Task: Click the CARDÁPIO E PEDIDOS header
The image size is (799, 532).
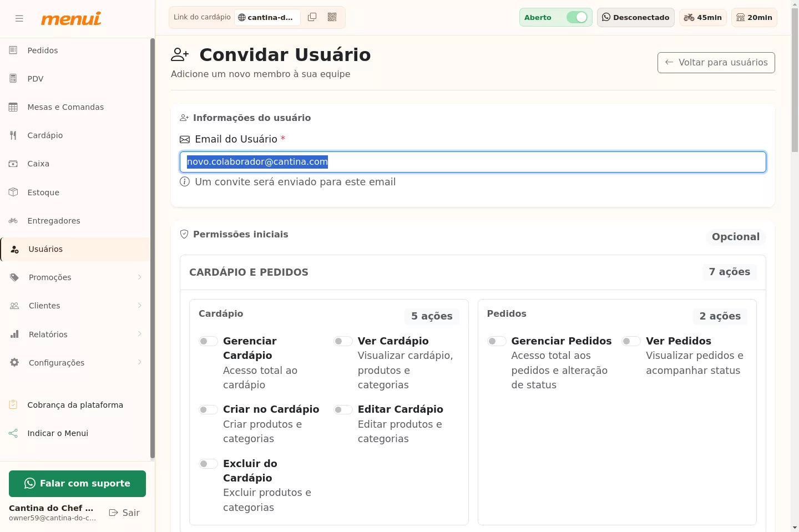Action: pos(249,272)
